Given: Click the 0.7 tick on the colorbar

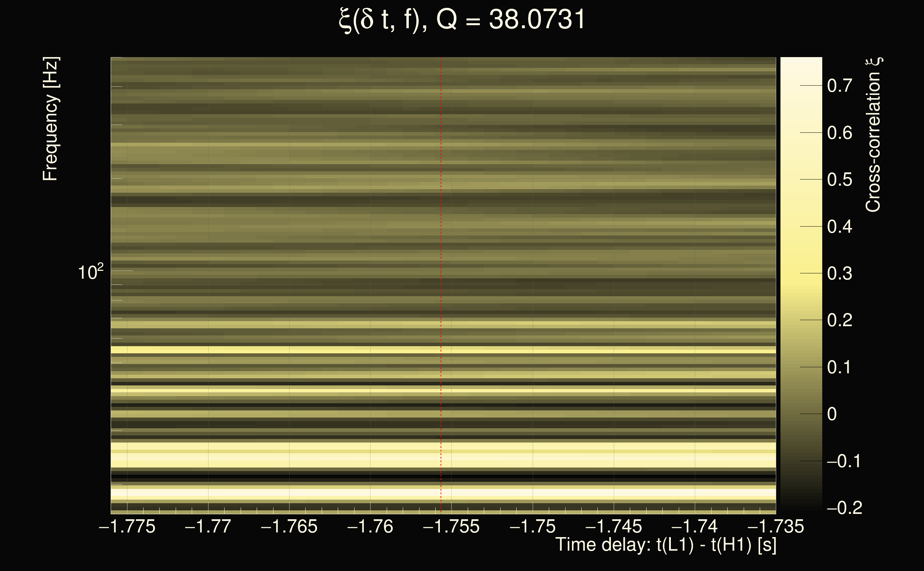Looking at the screenshot, I should [839, 86].
